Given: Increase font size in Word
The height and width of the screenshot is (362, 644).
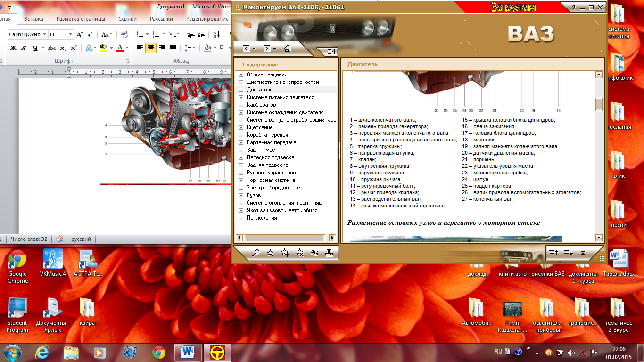Looking at the screenshot, I should [80, 34].
